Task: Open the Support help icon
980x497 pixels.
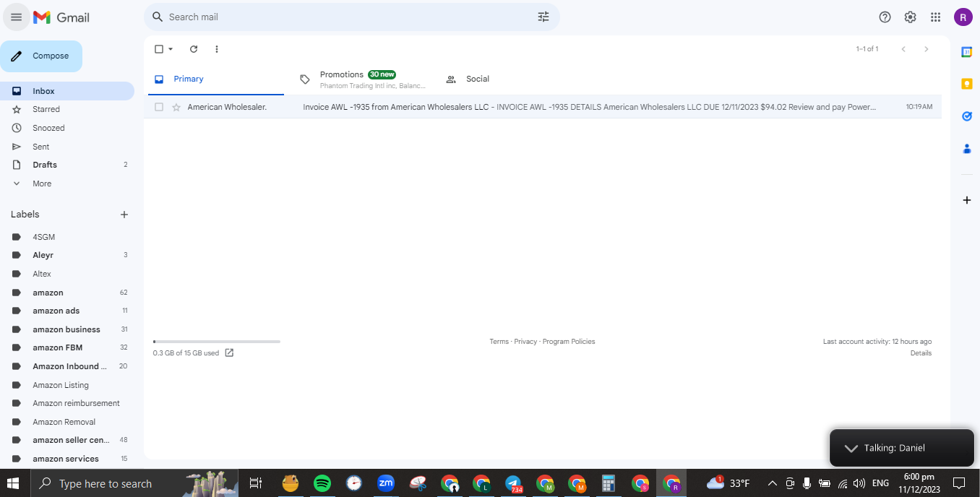Action: point(885,17)
